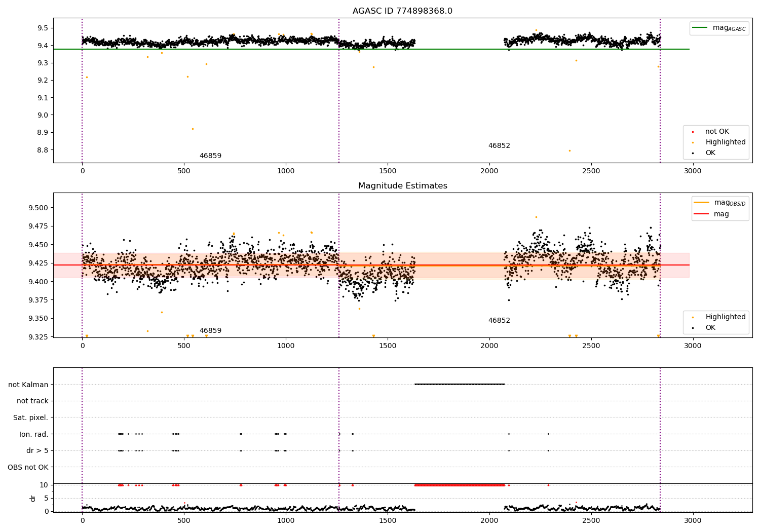Click the "9.475" y-tick label
Screen dimensions: 760x532
pos(39,226)
